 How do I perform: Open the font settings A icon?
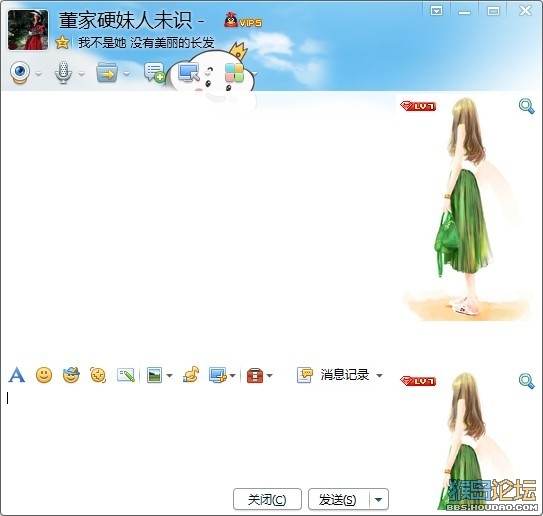[16, 375]
